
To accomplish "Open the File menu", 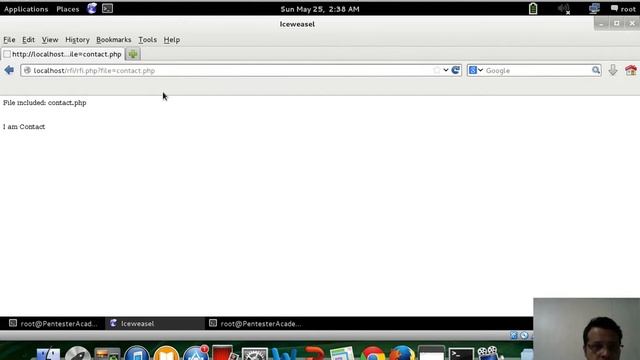I will point(9,40).
